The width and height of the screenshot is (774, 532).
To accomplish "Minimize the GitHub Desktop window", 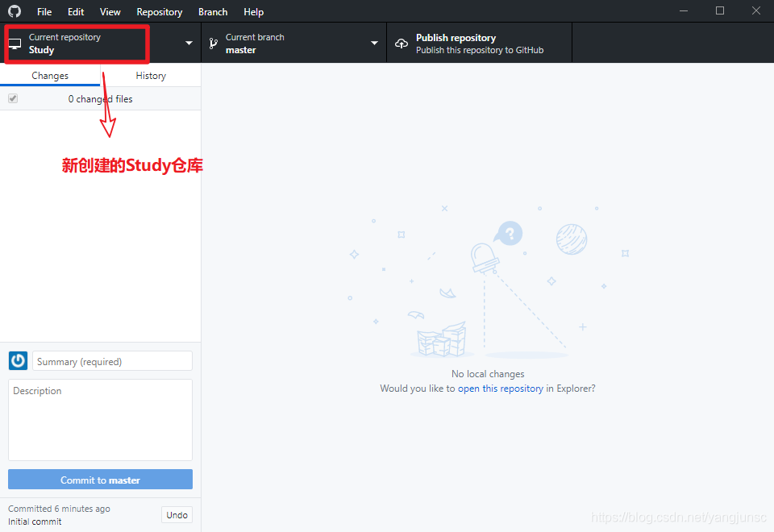I will [x=684, y=10].
